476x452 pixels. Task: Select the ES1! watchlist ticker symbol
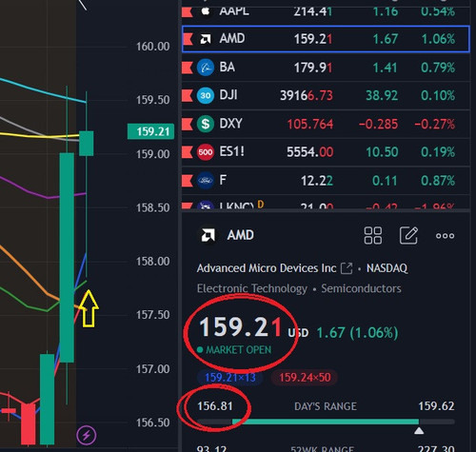coord(232,151)
